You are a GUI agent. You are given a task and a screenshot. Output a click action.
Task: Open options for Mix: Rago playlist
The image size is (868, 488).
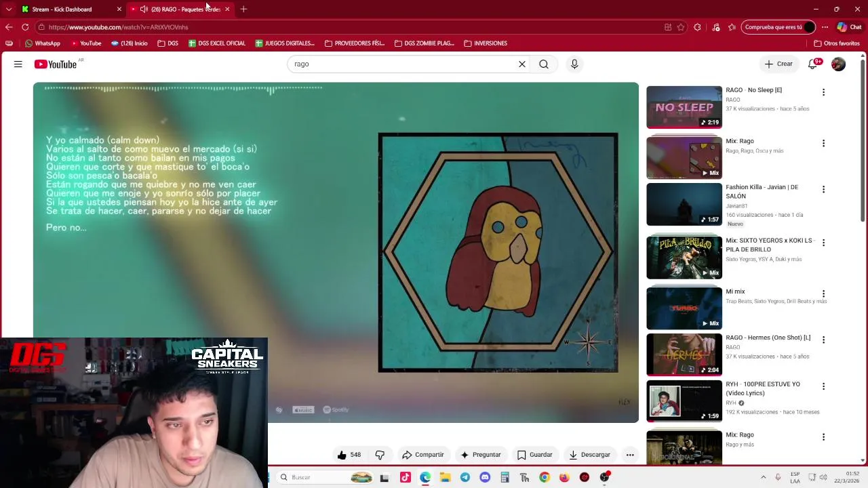[823, 143]
